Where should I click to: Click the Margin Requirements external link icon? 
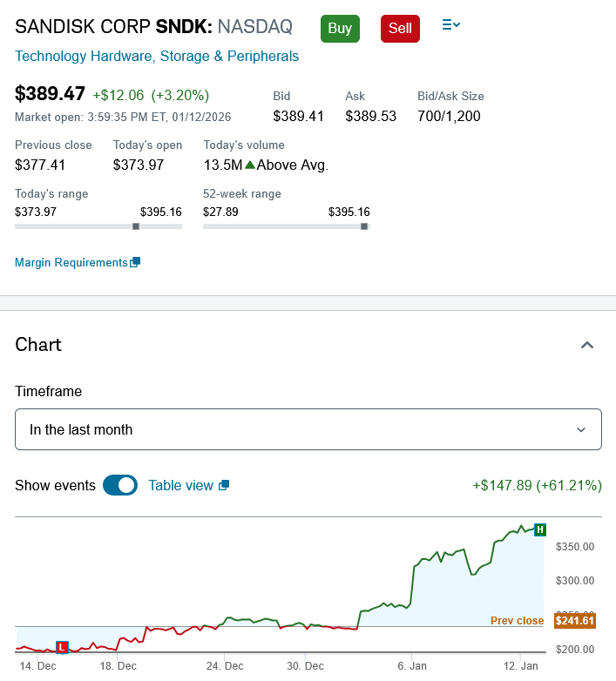(x=135, y=263)
